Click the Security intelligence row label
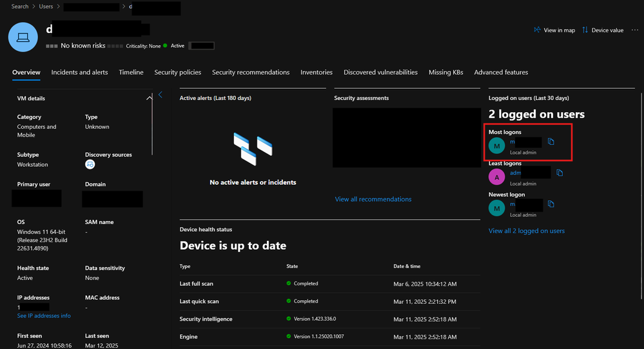644x349 pixels. (x=206, y=319)
